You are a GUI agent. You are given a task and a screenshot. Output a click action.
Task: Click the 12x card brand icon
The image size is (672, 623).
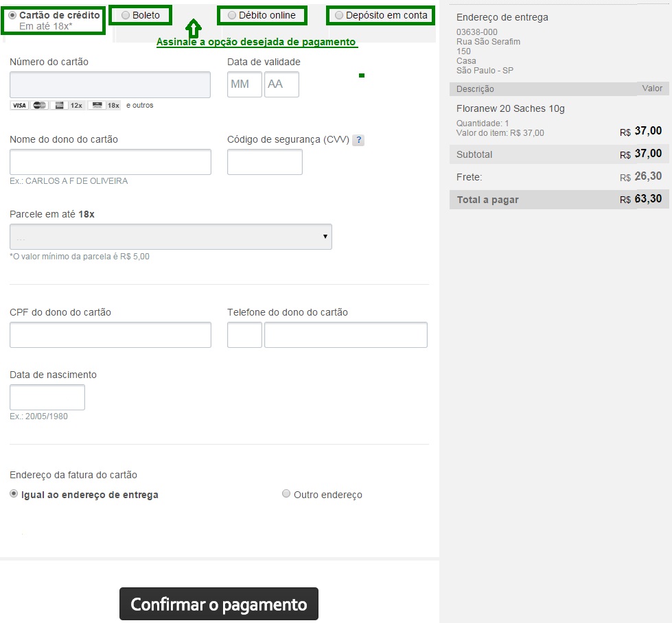click(x=68, y=106)
